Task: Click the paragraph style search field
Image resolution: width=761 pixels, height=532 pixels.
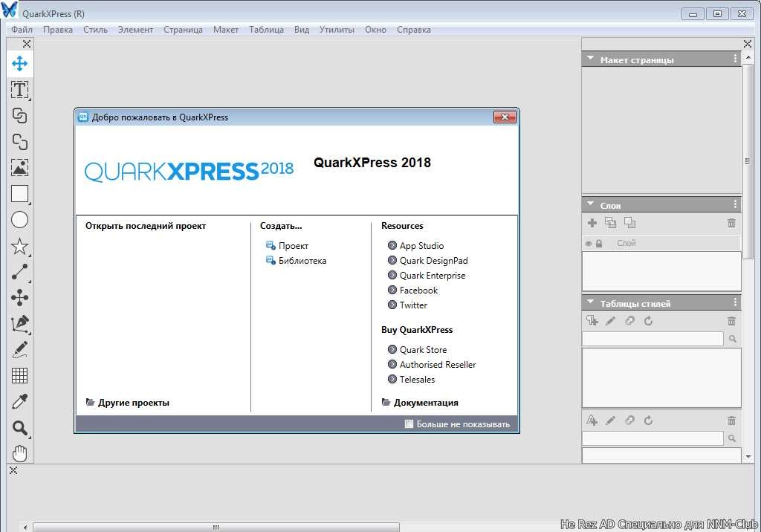Action: tap(652, 339)
